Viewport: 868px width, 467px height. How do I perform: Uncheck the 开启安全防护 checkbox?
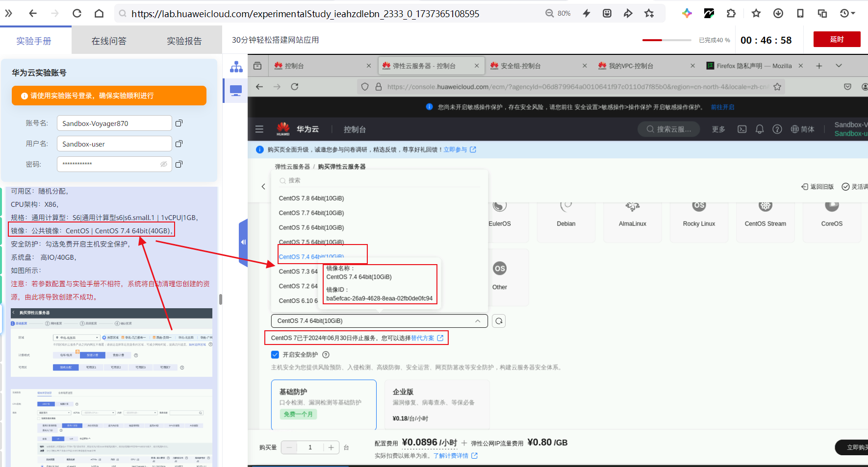[x=275, y=355]
